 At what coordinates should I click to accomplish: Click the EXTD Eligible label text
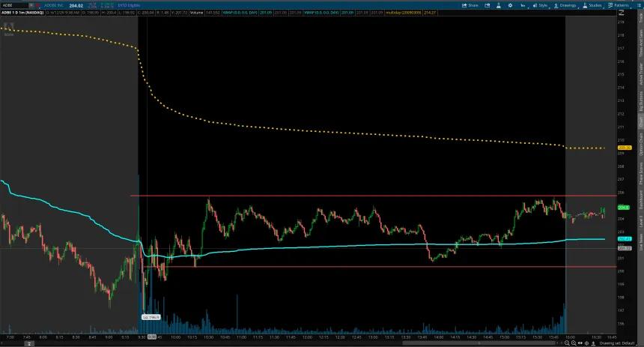coord(129,5)
